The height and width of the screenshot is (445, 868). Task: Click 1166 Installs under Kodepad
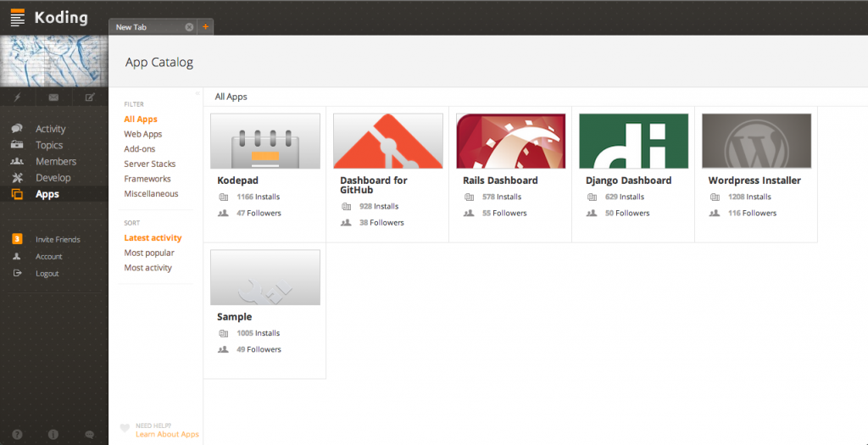(259, 197)
